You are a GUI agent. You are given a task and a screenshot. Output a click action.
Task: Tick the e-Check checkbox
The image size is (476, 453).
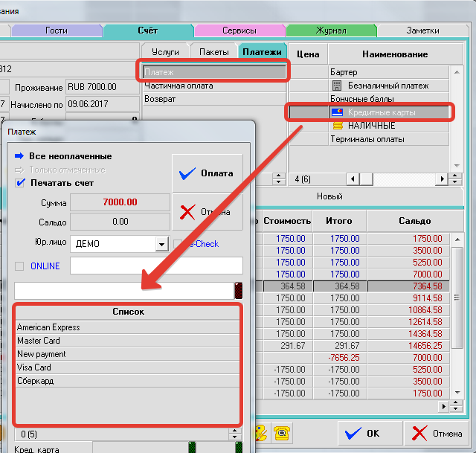tap(177, 244)
